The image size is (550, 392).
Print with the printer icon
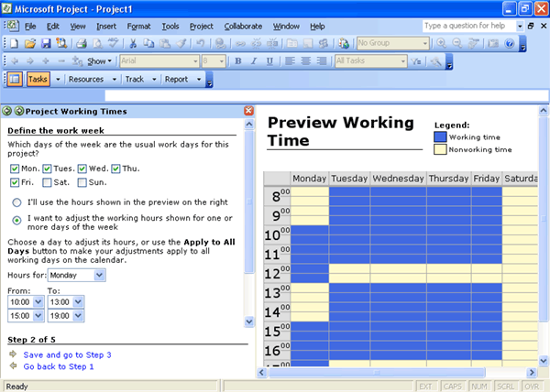(82, 43)
